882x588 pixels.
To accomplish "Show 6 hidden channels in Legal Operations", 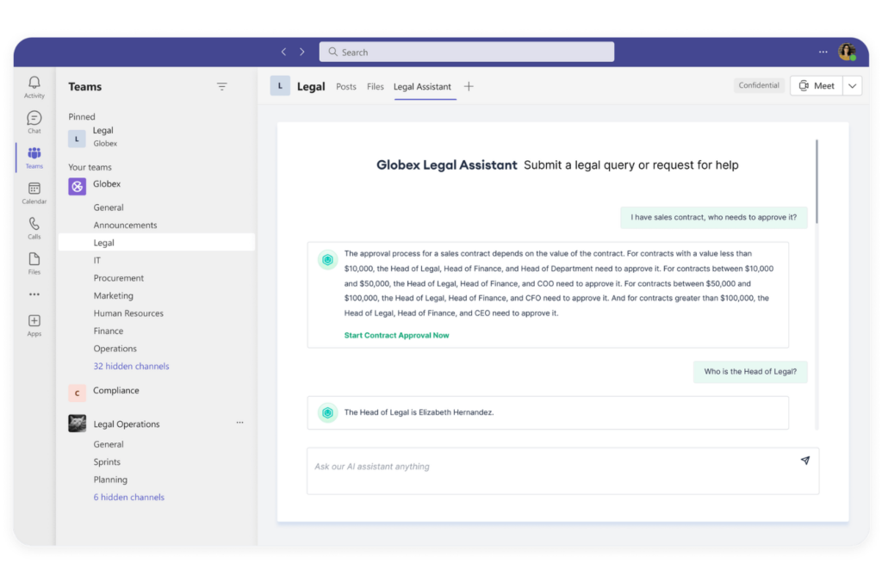I will (129, 497).
